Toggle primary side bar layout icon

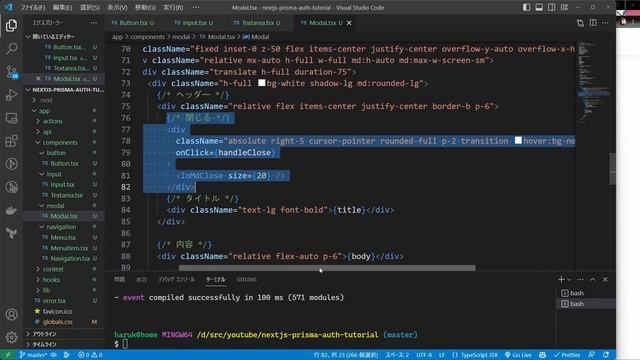(527, 7)
